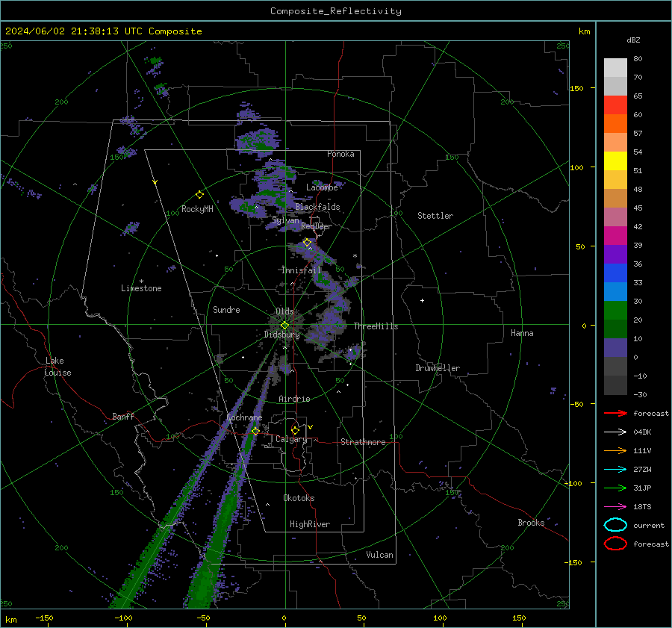Viewport: 672px width, 628px height.
Task: Click the yellow diamond marker above Calgary label
Action: pos(295,430)
